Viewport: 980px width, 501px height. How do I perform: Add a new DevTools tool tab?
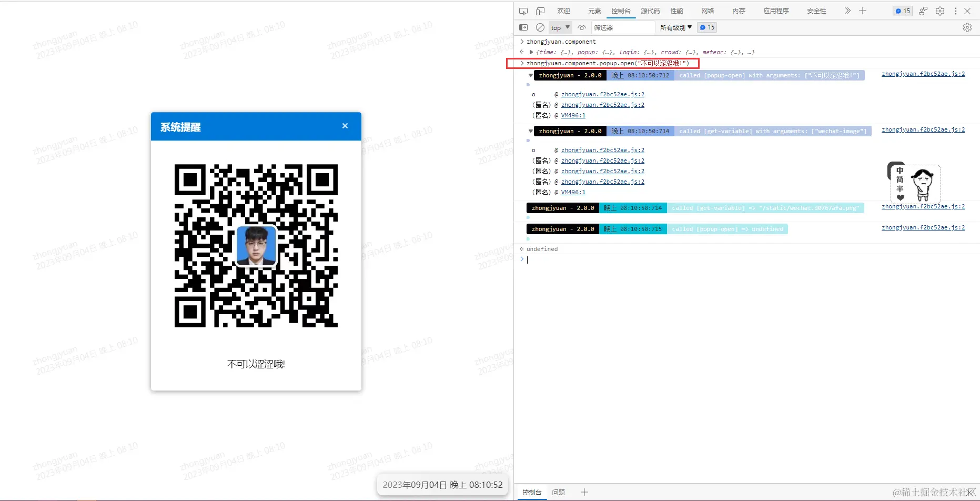tap(863, 11)
